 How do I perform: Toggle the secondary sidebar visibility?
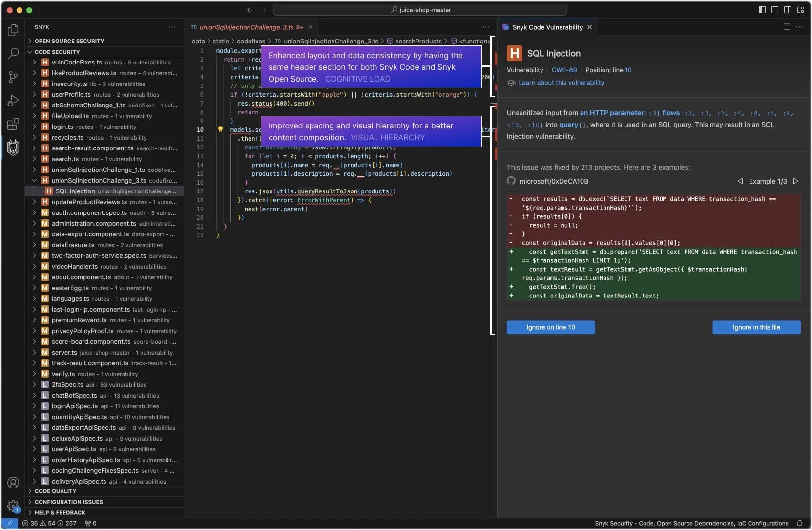click(x=788, y=10)
